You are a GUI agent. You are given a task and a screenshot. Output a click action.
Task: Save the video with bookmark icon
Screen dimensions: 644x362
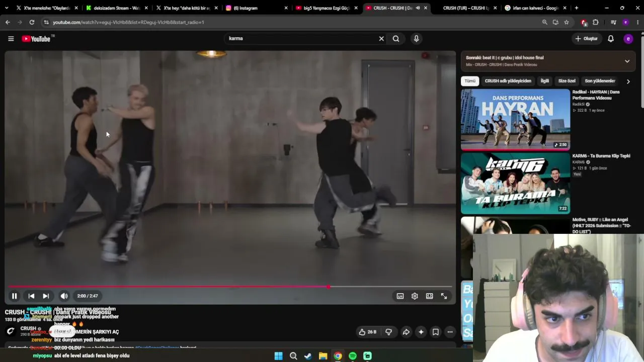[x=436, y=332]
